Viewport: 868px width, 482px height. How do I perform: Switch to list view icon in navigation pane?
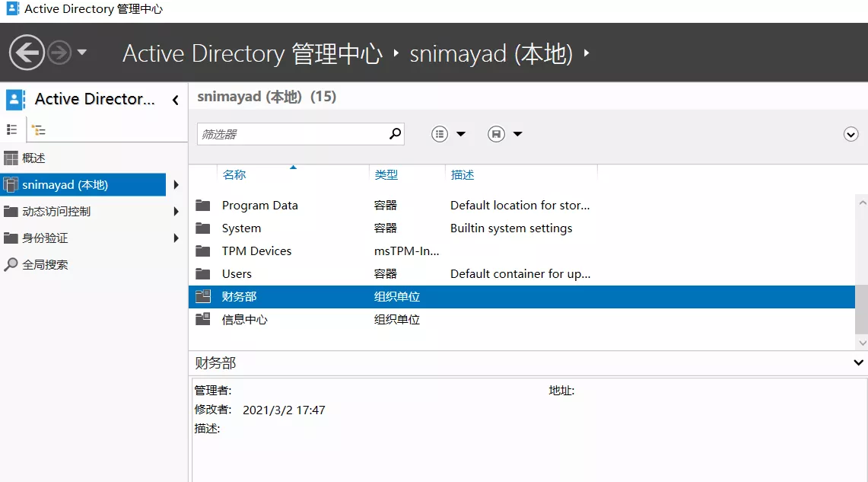click(12, 130)
